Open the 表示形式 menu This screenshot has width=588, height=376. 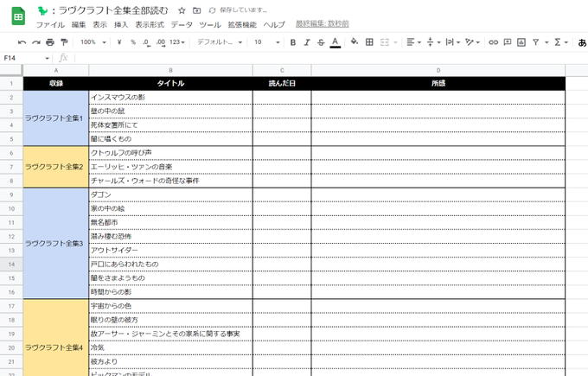150,25
